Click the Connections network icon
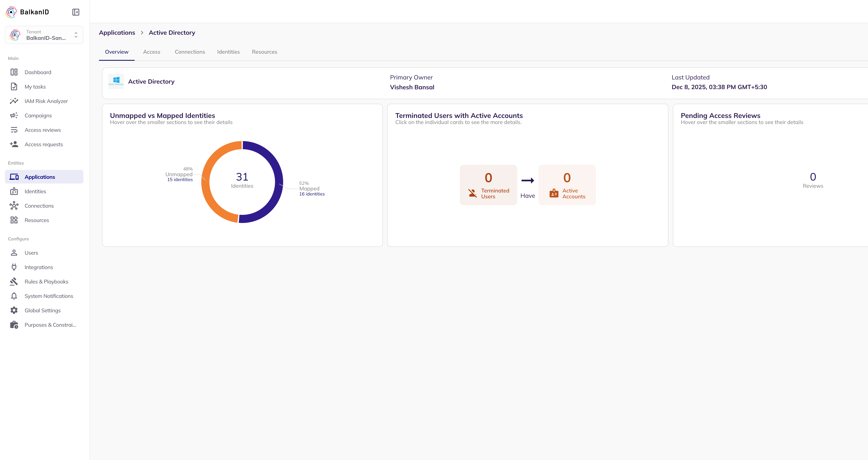This screenshot has width=868, height=460. coord(14,206)
